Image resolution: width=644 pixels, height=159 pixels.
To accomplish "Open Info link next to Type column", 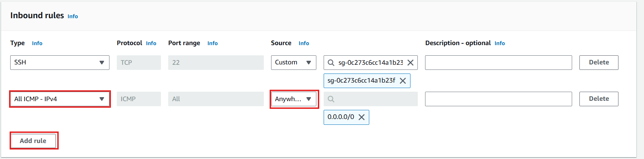I will pos(37,43).
